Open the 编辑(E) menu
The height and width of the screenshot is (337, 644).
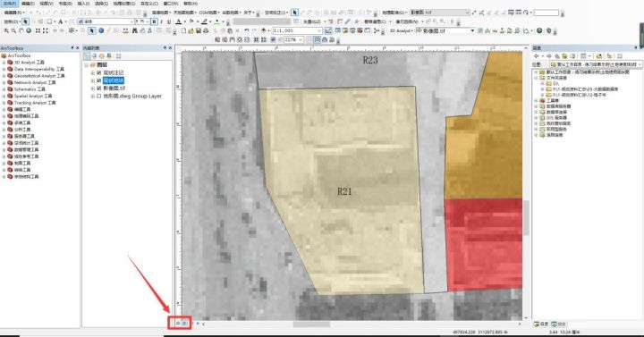tap(28, 4)
